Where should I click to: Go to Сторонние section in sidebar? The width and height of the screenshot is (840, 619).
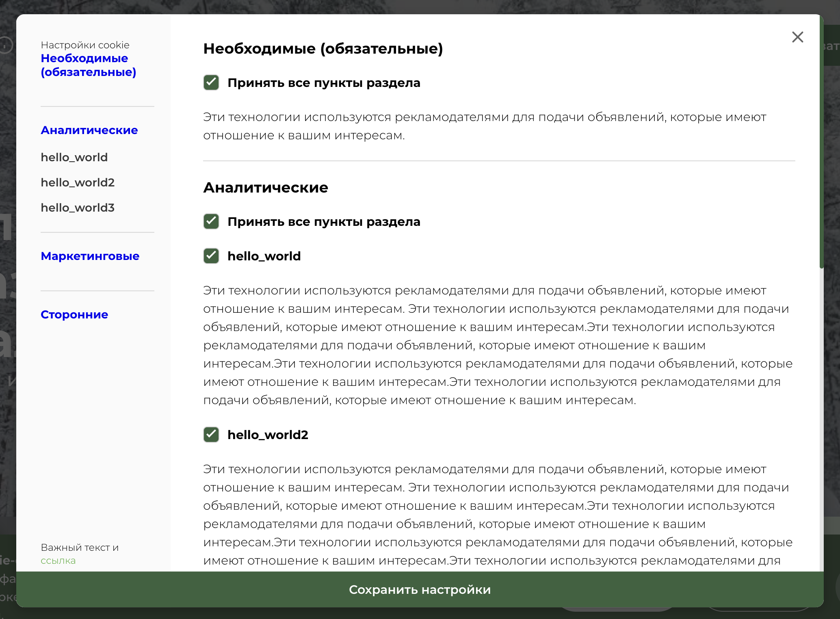point(74,315)
